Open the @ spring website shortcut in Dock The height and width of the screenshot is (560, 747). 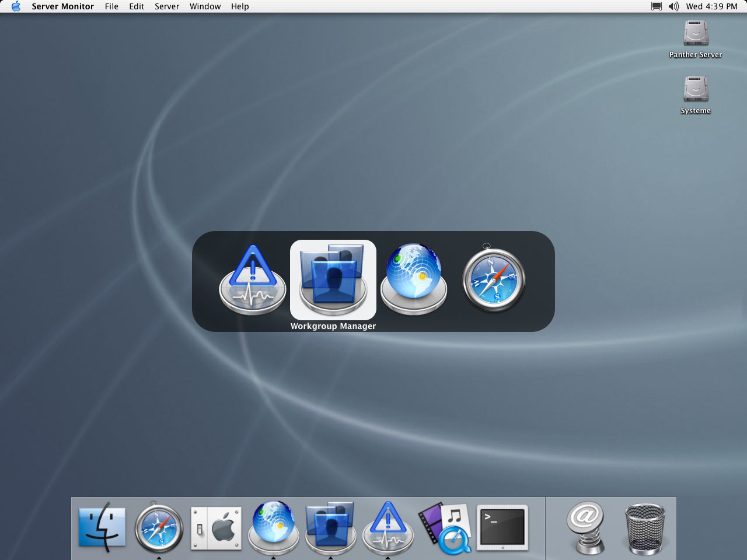pyautogui.click(x=586, y=528)
